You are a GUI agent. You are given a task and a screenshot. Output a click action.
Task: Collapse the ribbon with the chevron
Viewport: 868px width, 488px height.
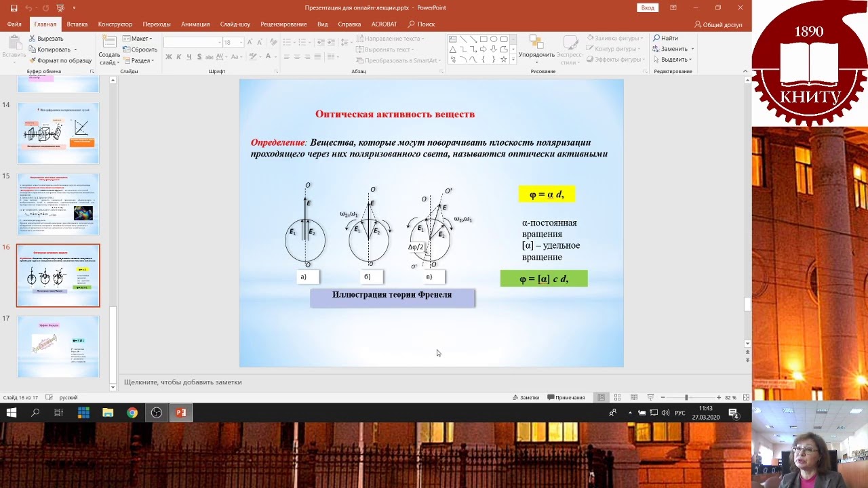pos(745,71)
